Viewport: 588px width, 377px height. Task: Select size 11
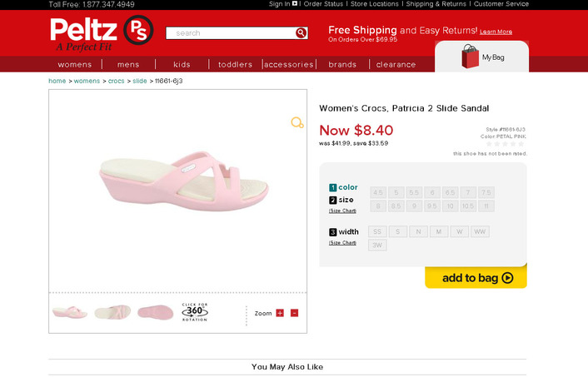coord(486,206)
